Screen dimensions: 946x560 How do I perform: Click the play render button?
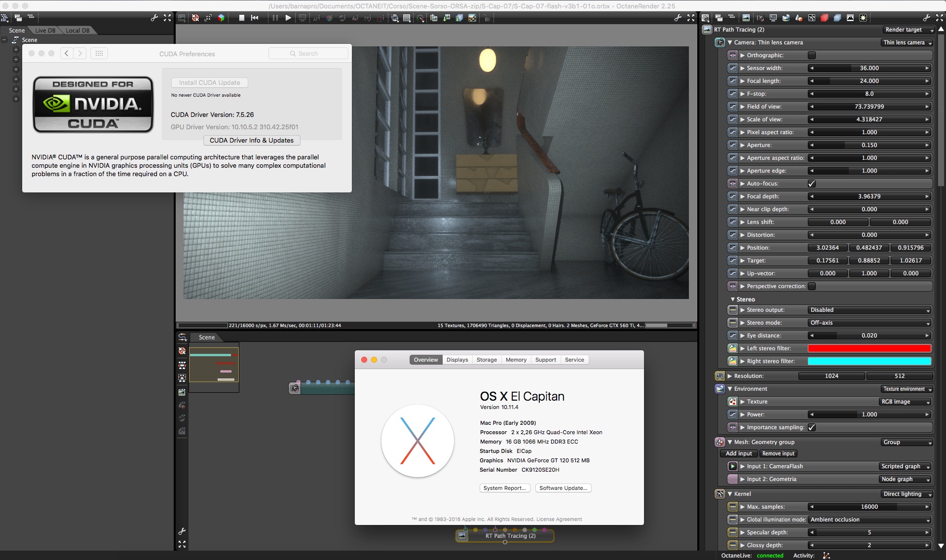tap(288, 18)
